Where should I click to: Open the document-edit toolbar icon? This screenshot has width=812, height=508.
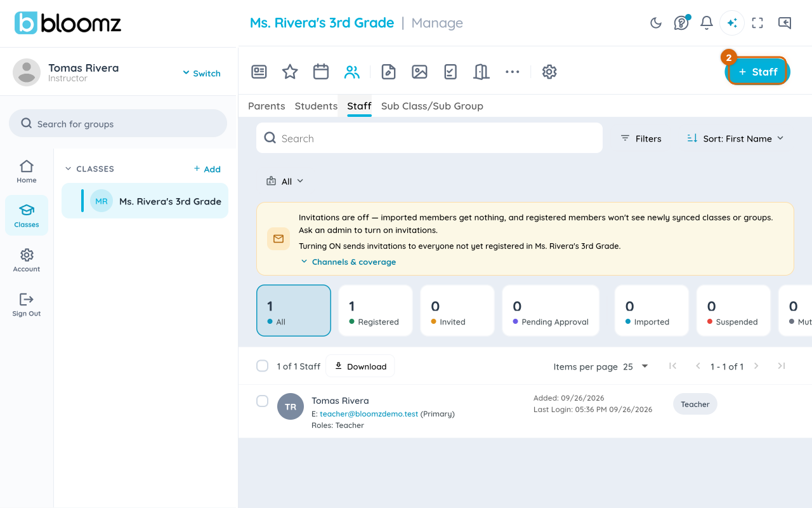point(388,72)
